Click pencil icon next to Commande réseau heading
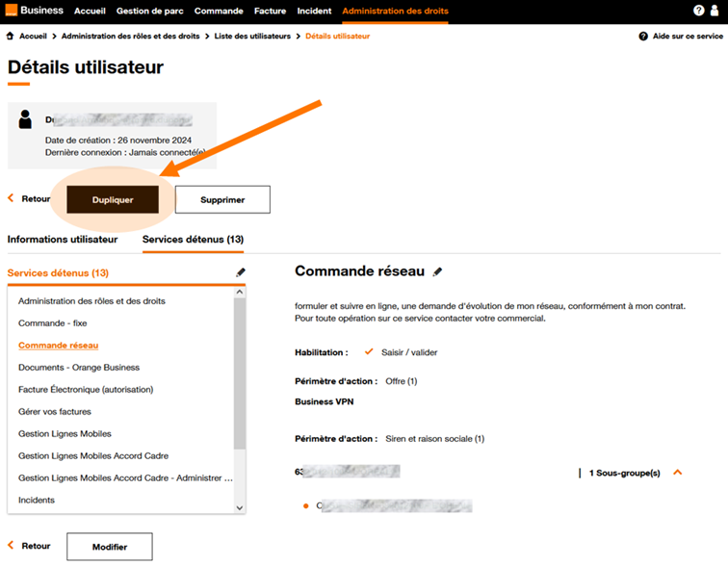Image resolution: width=728 pixels, height=566 pixels. coord(437,271)
